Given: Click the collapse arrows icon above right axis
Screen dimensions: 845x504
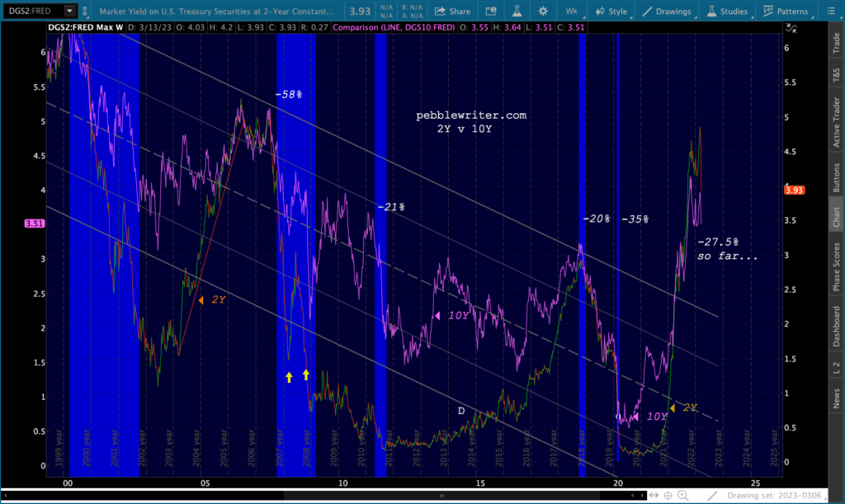Looking at the screenshot, I should tap(791, 28).
